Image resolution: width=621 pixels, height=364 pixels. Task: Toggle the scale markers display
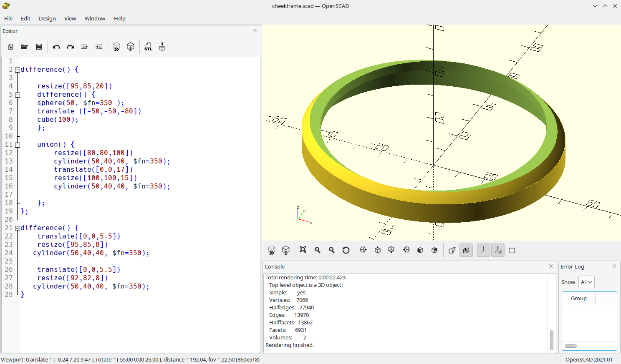point(497,250)
